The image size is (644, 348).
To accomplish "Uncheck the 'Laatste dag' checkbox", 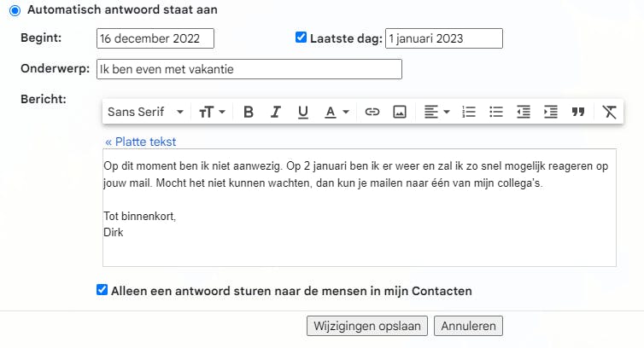I will point(301,38).
